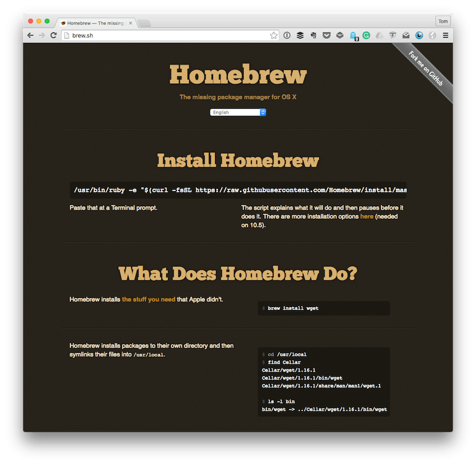Close the Homebrew tab

point(130,23)
